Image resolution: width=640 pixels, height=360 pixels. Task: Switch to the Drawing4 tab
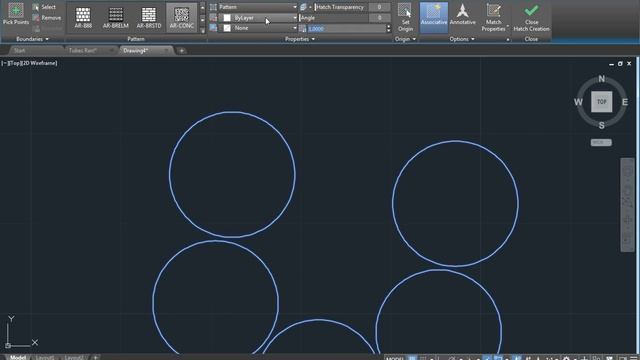pos(136,51)
